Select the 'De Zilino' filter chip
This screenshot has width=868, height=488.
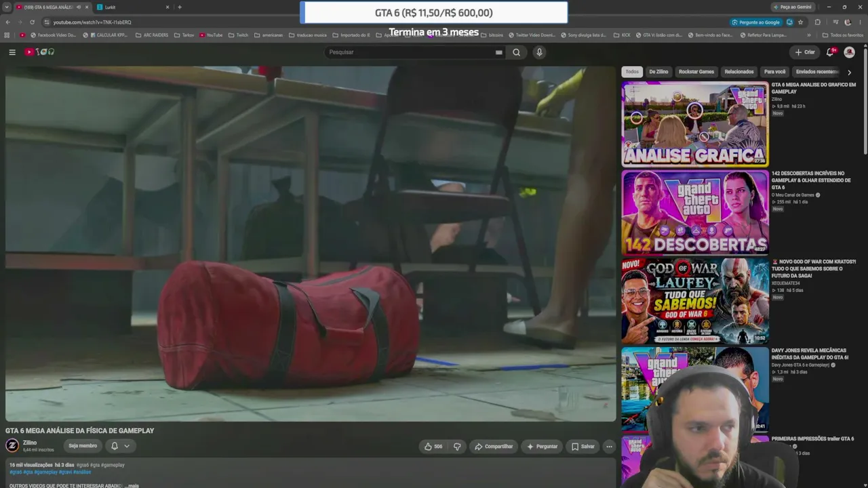pyautogui.click(x=658, y=72)
